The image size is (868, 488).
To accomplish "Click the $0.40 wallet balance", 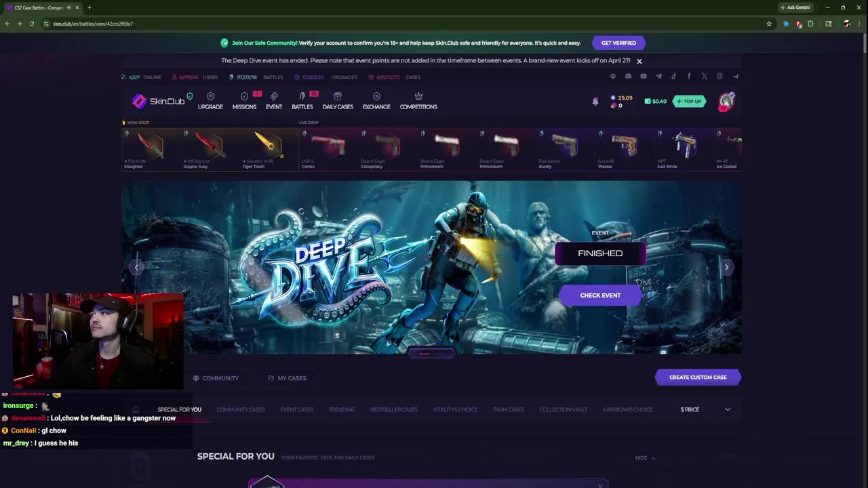I will (655, 101).
